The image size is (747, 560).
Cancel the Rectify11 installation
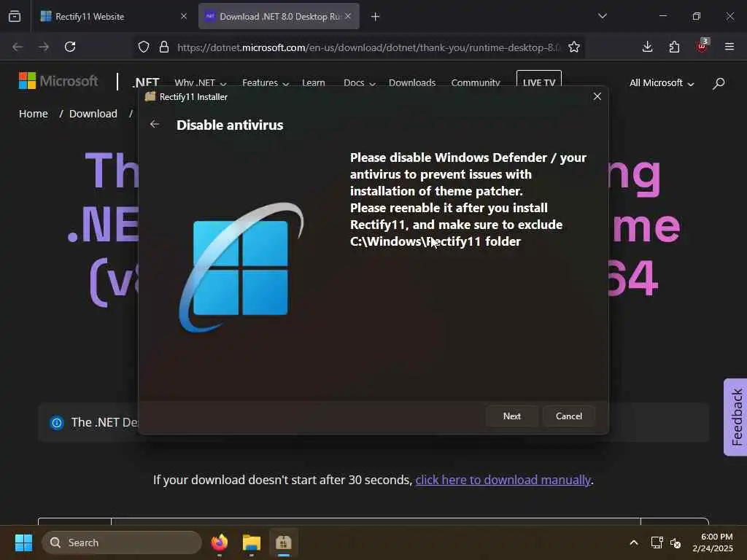[569, 416]
